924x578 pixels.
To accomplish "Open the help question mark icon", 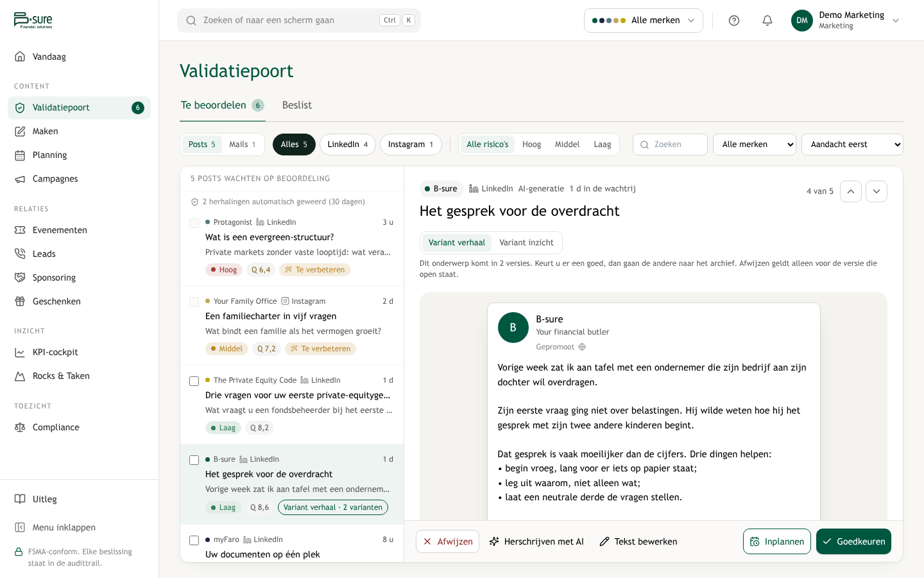I will click(x=734, y=21).
